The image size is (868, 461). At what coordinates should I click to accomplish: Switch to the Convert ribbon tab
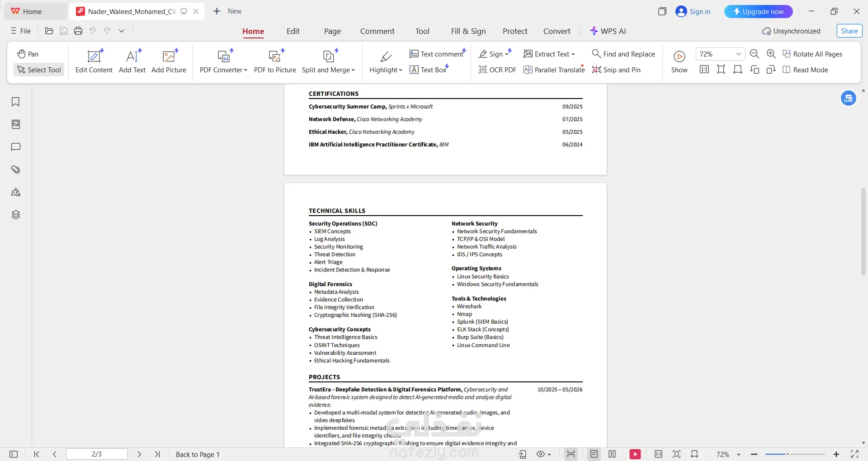pos(557,31)
